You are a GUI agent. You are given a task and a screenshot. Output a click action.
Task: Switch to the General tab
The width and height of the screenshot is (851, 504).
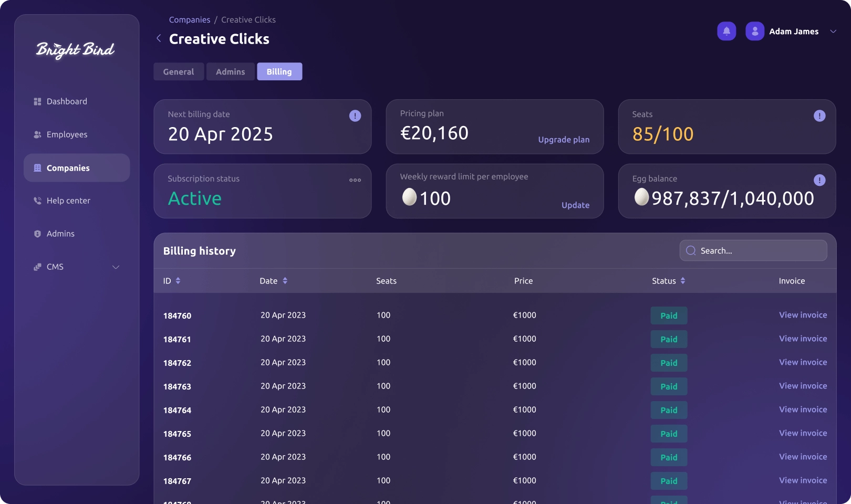pos(179,72)
